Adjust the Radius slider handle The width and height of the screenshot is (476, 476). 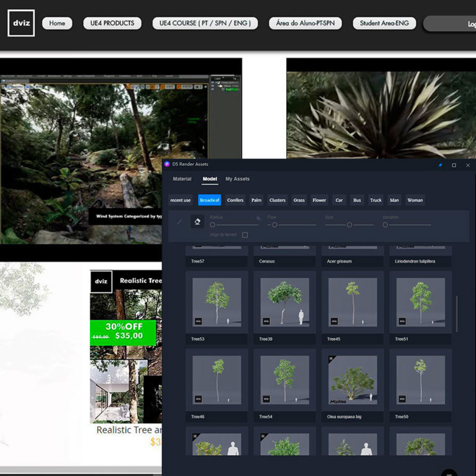coord(213,225)
